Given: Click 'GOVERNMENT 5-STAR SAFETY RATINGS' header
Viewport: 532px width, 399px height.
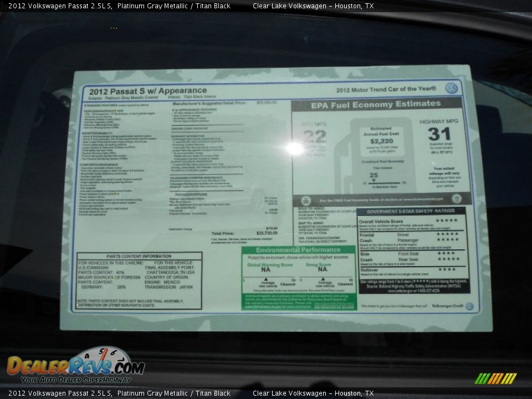Looking at the screenshot, I should (x=411, y=211).
